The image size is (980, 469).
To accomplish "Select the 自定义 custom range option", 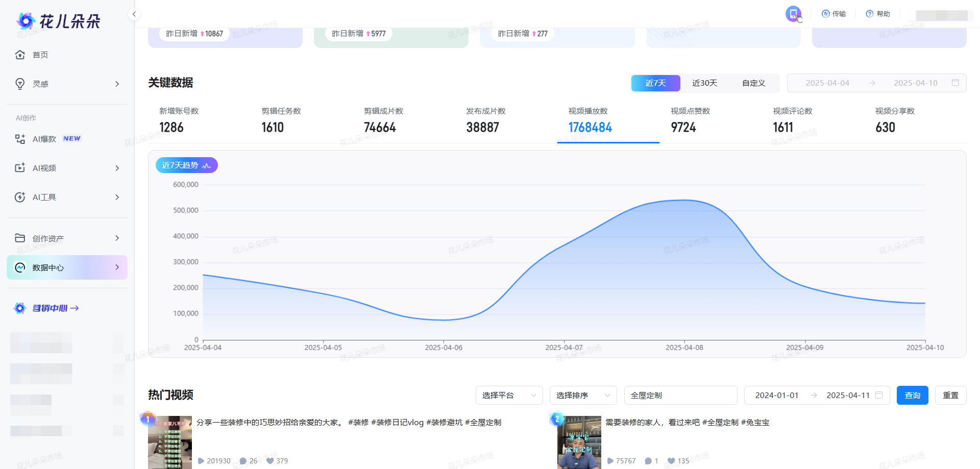I will (x=753, y=83).
